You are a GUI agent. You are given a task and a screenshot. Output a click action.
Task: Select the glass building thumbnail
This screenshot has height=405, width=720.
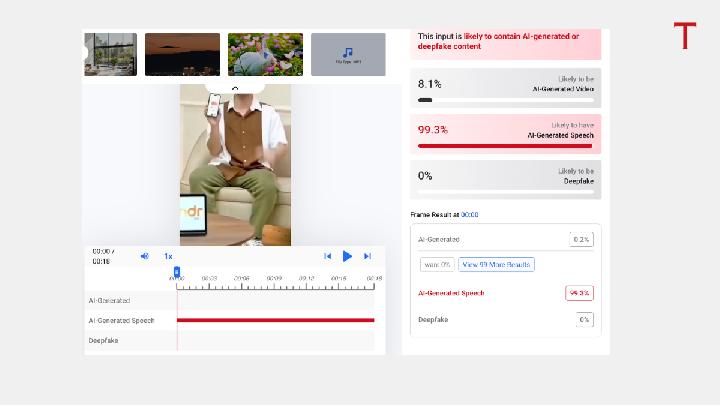(111, 54)
